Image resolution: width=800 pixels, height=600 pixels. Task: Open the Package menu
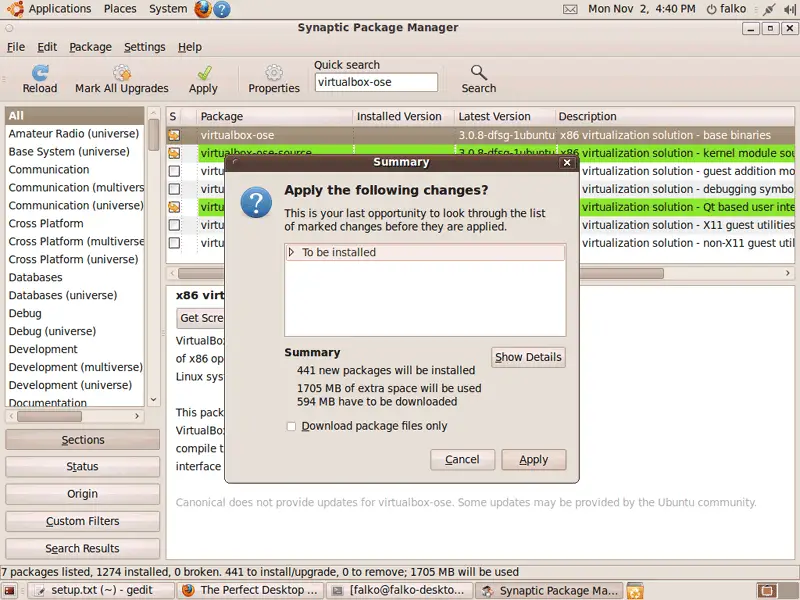pyautogui.click(x=90, y=47)
